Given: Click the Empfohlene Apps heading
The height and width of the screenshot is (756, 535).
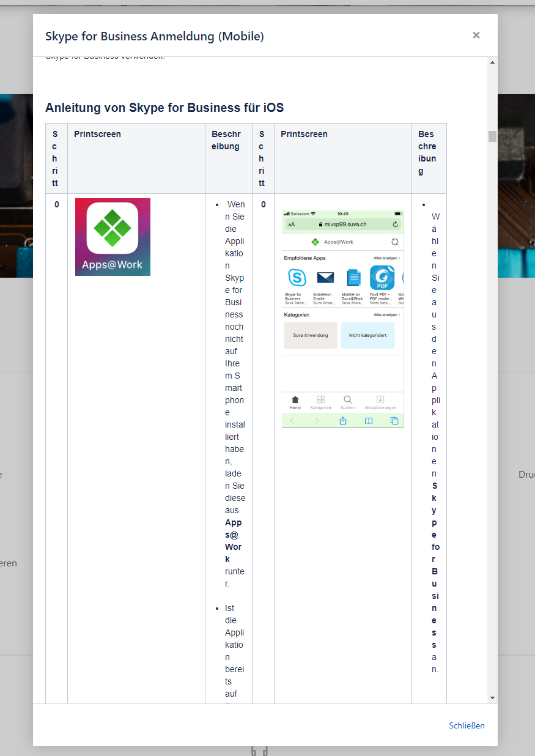Looking at the screenshot, I should click(305, 258).
